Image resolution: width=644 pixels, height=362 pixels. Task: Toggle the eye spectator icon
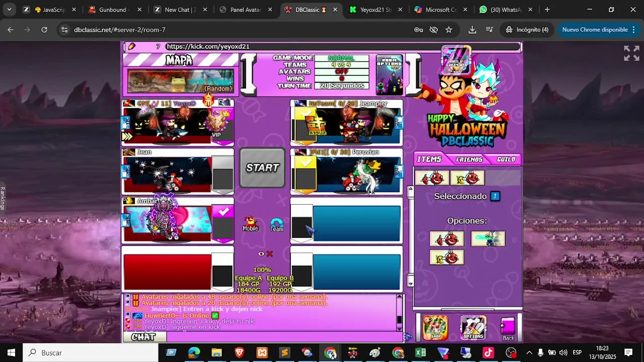261,254
